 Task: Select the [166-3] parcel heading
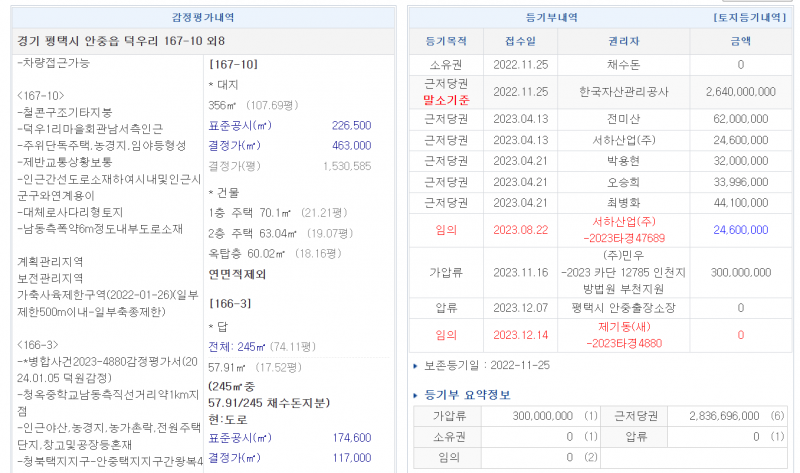point(230,304)
